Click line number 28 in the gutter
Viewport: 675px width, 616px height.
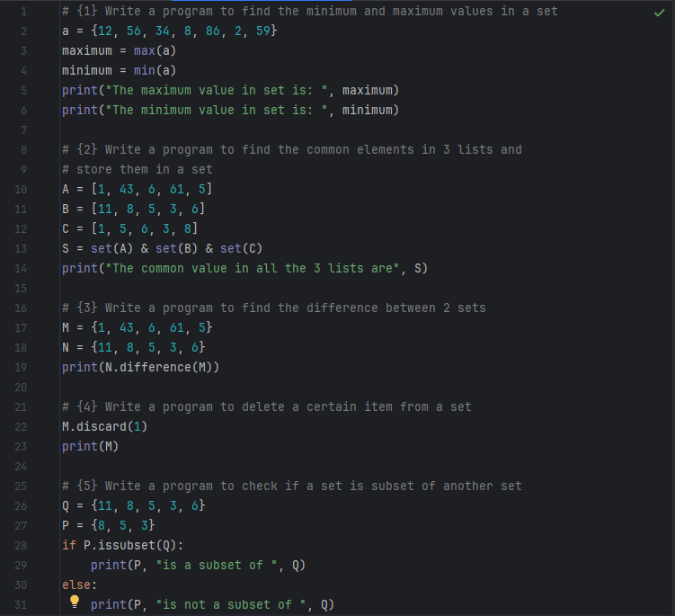tap(21, 546)
